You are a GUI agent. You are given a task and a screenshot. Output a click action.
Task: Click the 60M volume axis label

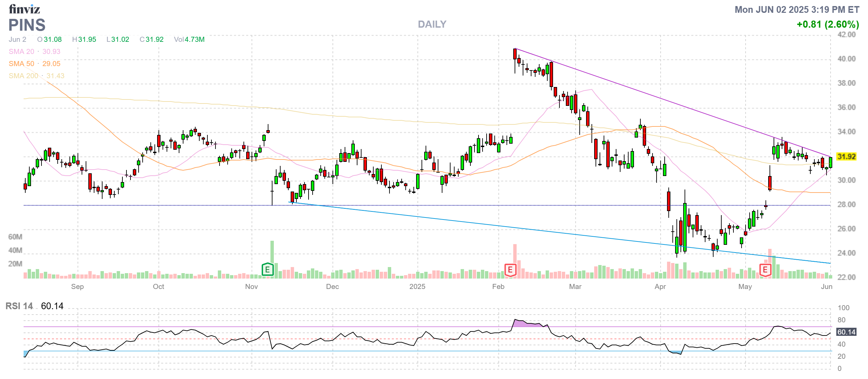tap(15, 237)
